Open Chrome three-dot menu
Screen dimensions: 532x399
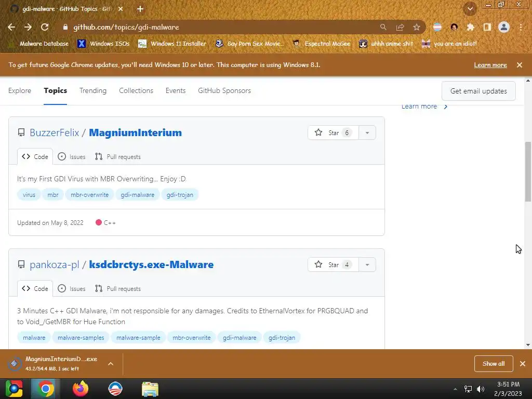tap(521, 27)
